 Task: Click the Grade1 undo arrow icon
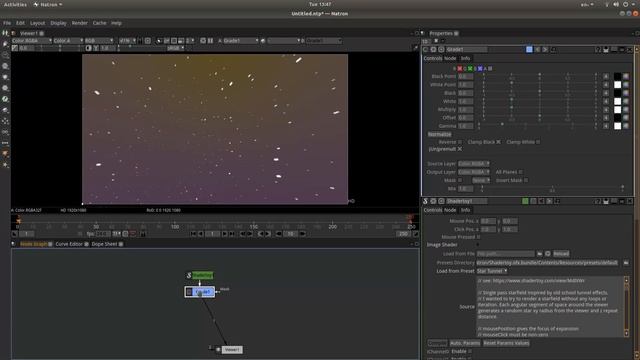538,50
